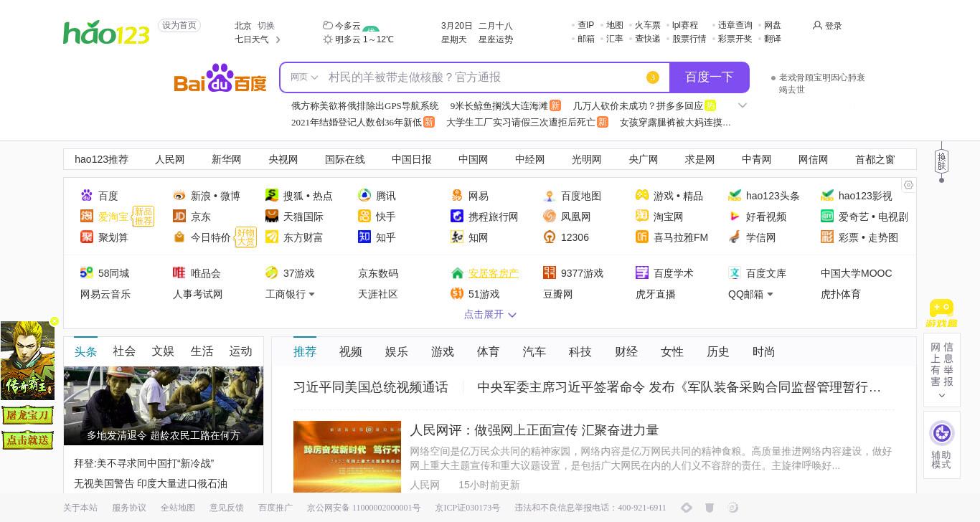Open the 58同城 icon link
980x522 pixels.
click(87, 272)
